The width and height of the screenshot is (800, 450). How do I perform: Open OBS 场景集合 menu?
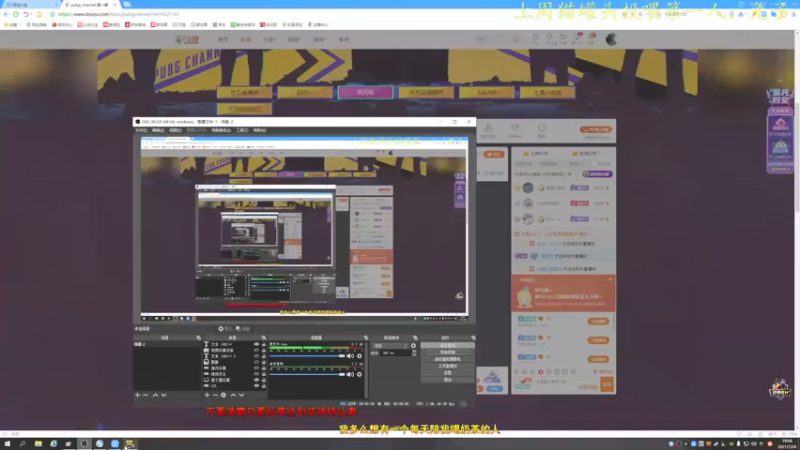click(x=221, y=131)
